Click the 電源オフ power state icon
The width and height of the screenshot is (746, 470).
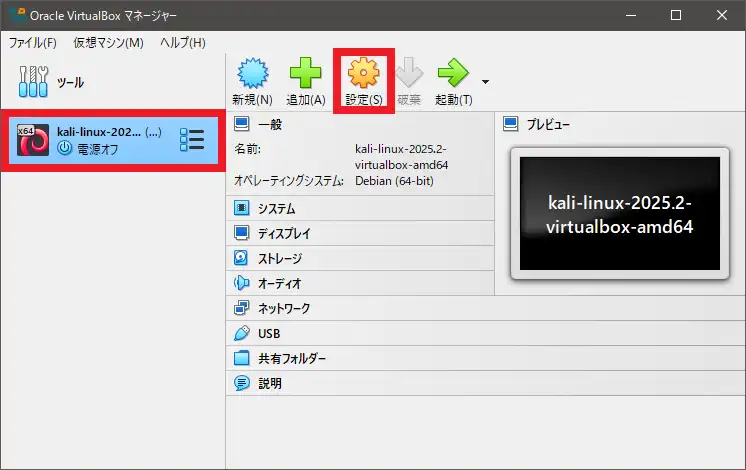pyautogui.click(x=65, y=148)
